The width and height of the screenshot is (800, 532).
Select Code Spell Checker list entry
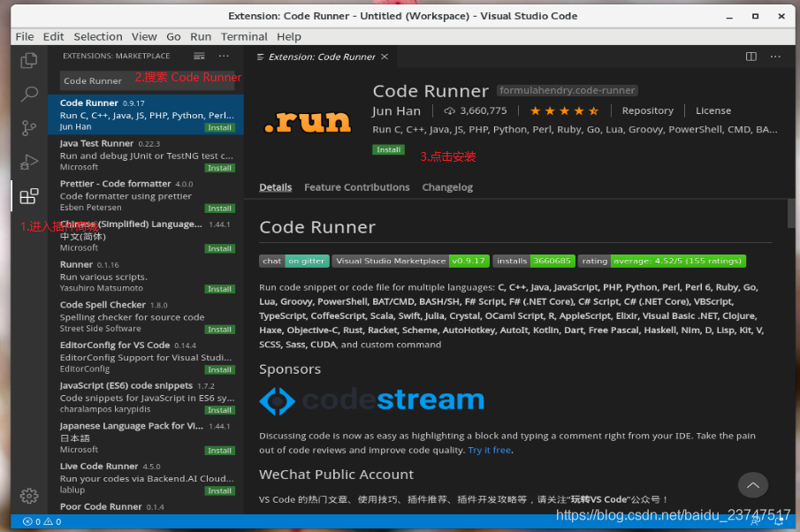click(145, 316)
